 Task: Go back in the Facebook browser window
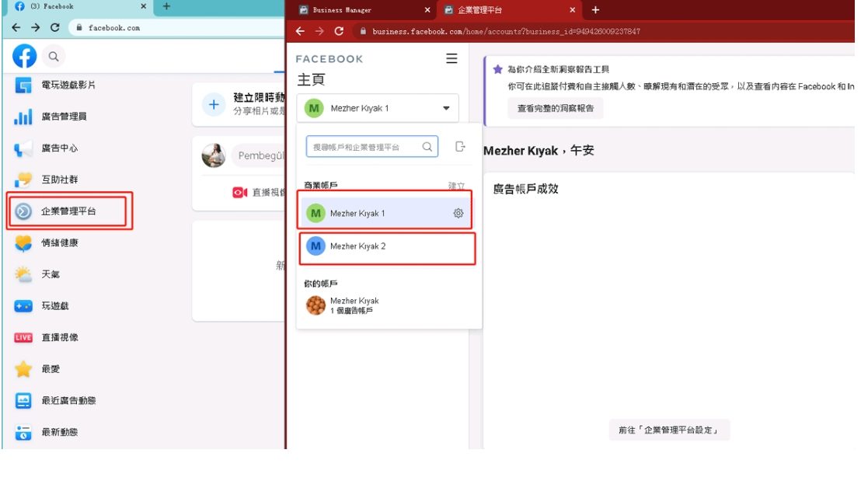(16, 28)
